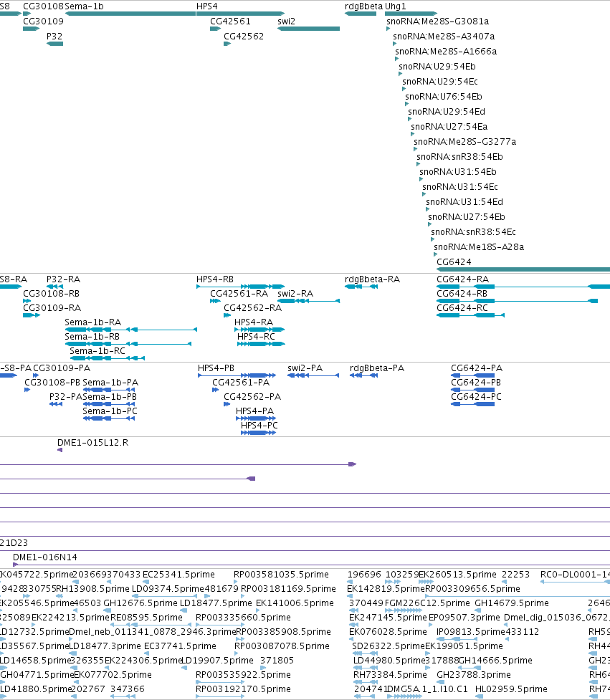Select the snoRNA:U29:54Eb label
The width and height of the screenshot is (610, 700).
click(x=437, y=67)
